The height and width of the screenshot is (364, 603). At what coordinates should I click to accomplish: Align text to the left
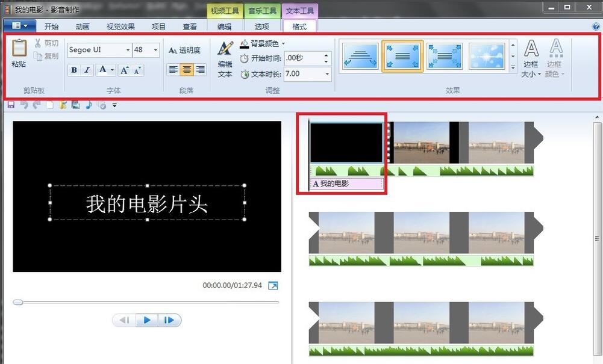pos(173,70)
